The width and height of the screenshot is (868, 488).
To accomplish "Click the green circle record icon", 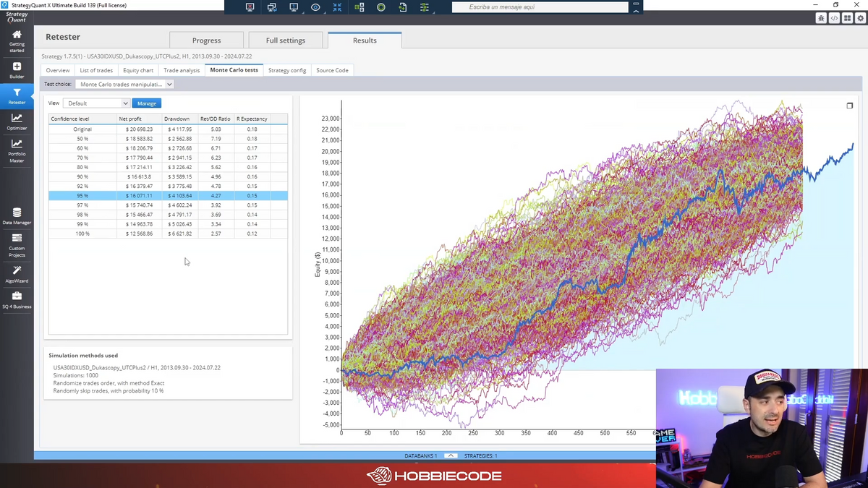I will [381, 7].
